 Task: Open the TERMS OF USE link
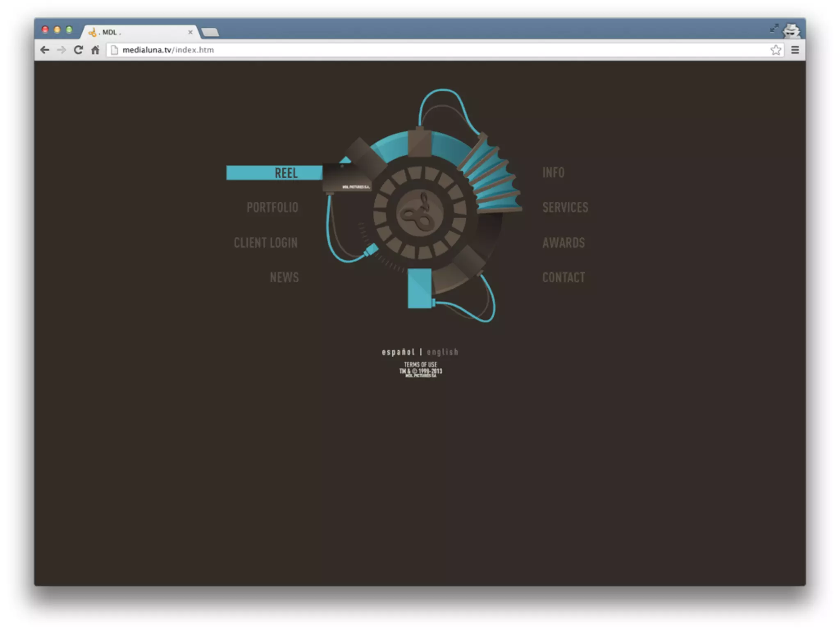coord(420,364)
